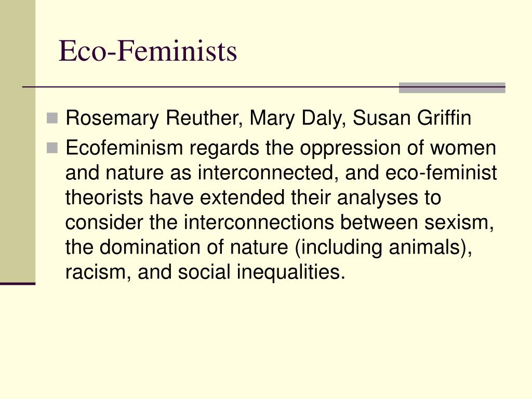Click the olive vertical sidebar stripe
Viewport: 532px width, 399px height.
[x=18, y=141]
